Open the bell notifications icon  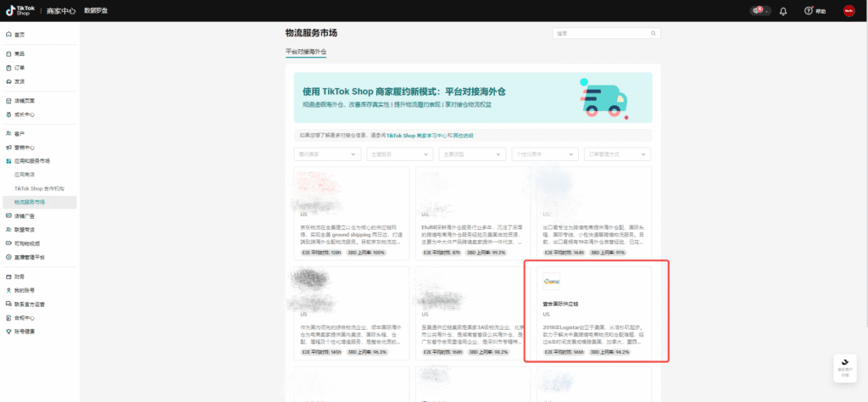tap(782, 11)
